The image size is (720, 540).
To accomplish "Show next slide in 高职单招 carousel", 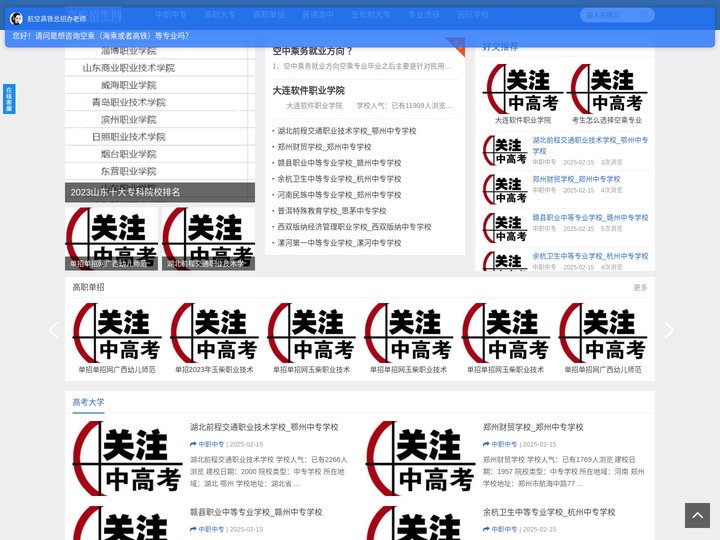I will coord(669,330).
